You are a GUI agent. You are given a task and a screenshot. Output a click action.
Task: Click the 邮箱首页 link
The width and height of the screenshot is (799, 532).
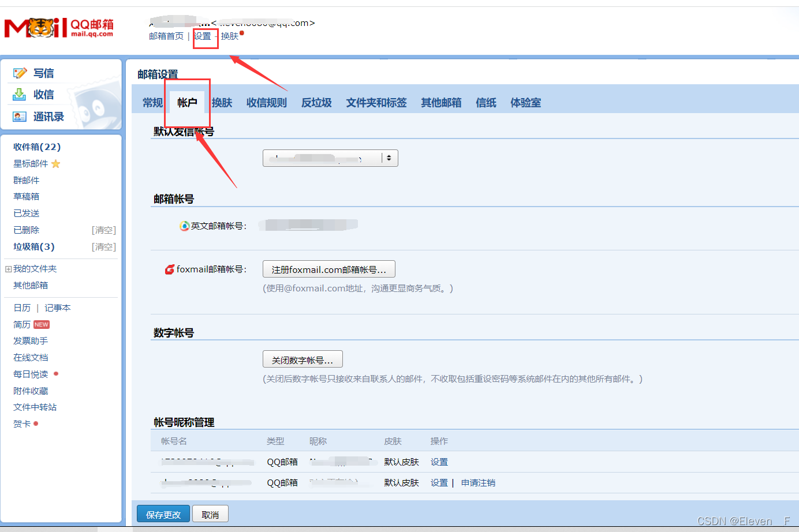(166, 36)
